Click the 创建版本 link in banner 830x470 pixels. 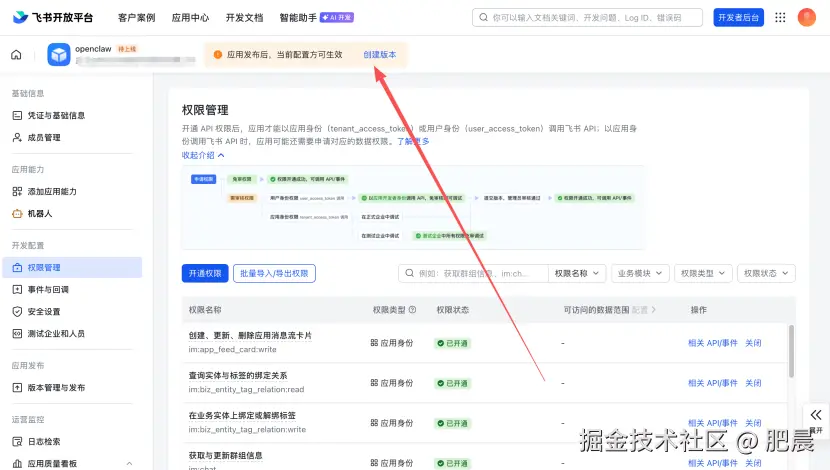pyautogui.click(x=380, y=55)
